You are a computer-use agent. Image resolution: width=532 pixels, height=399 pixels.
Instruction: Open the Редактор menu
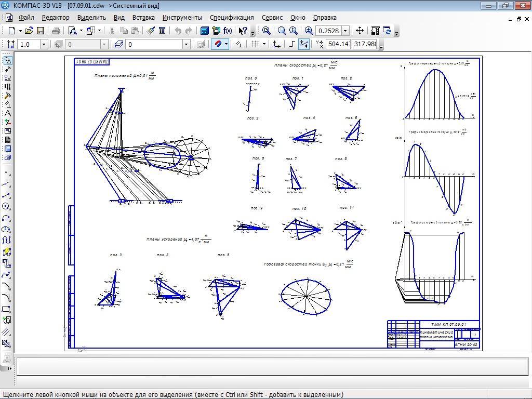(x=56, y=18)
